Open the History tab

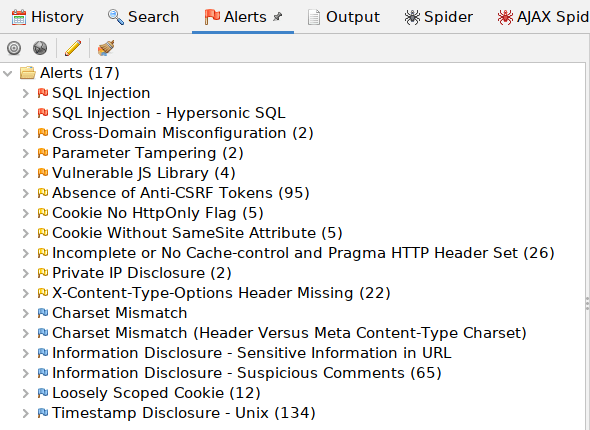47,17
